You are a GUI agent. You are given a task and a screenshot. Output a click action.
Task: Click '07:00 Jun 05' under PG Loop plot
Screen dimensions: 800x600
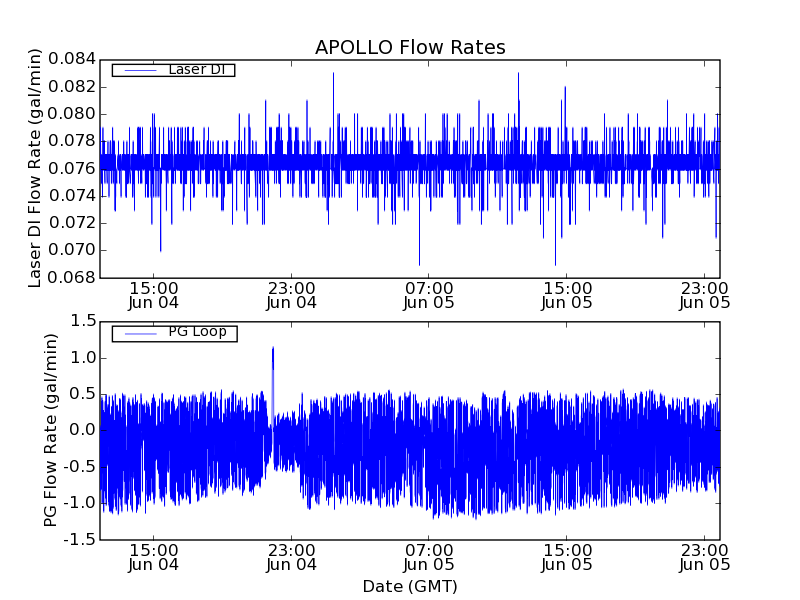[429, 558]
